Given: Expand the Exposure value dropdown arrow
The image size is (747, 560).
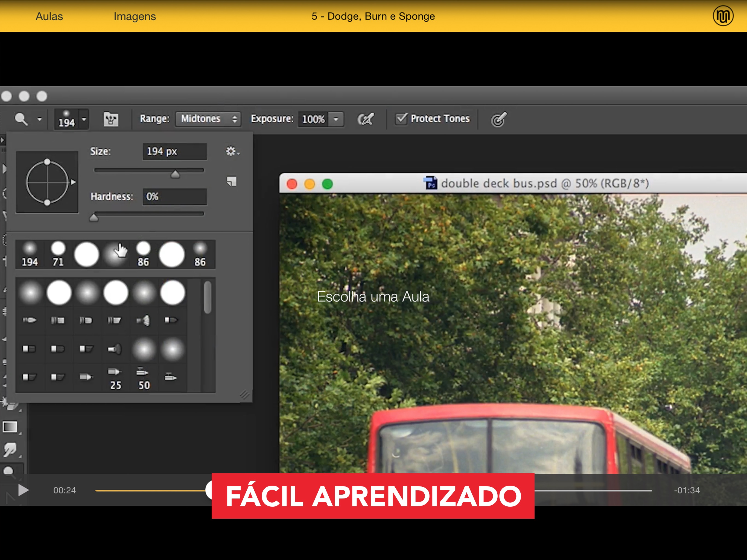Looking at the screenshot, I should (x=336, y=119).
